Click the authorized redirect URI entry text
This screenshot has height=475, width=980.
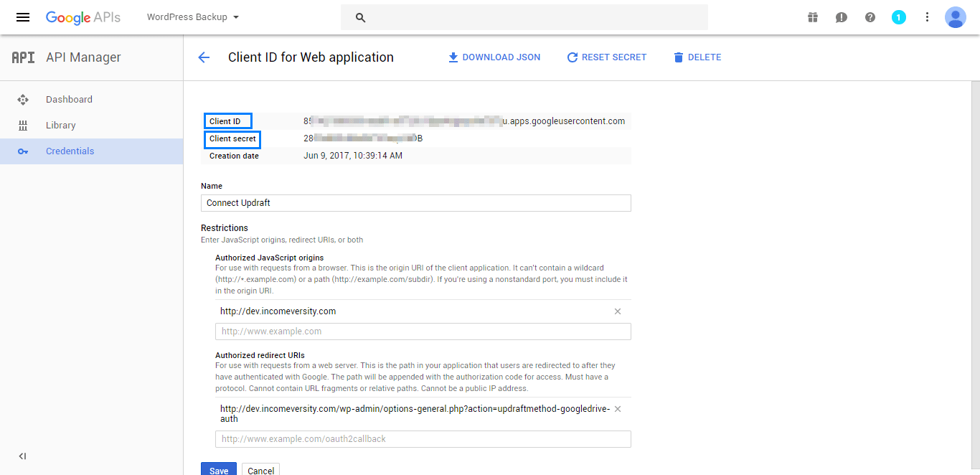click(x=415, y=414)
